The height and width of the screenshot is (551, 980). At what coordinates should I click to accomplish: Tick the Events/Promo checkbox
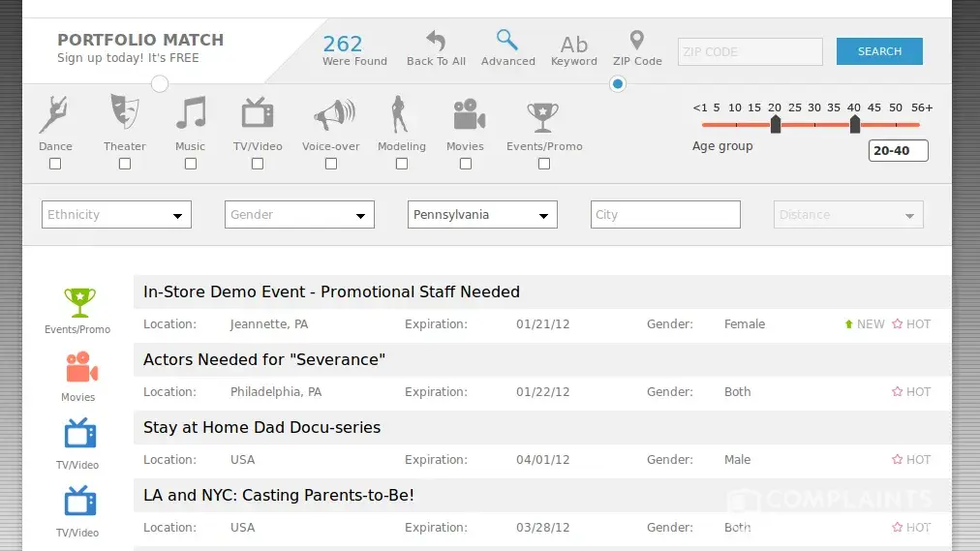[x=544, y=164]
